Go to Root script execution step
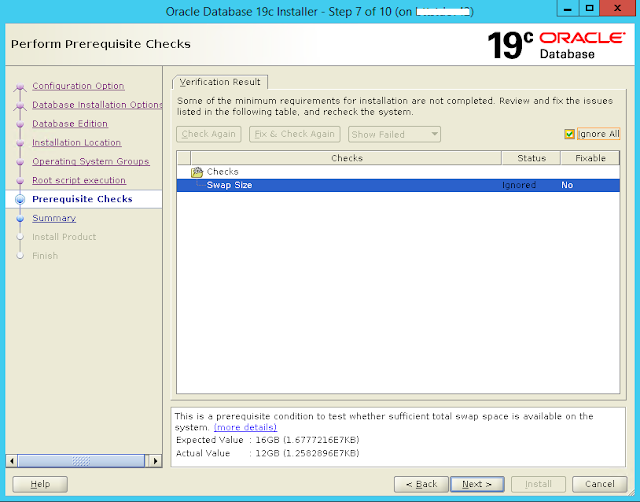 click(79, 180)
